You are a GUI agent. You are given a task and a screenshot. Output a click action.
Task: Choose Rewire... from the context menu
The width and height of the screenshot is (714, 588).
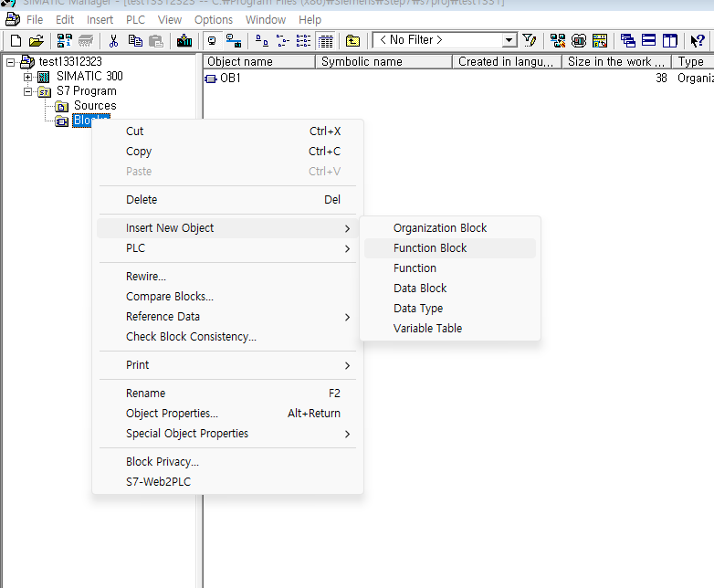pyautogui.click(x=227, y=277)
